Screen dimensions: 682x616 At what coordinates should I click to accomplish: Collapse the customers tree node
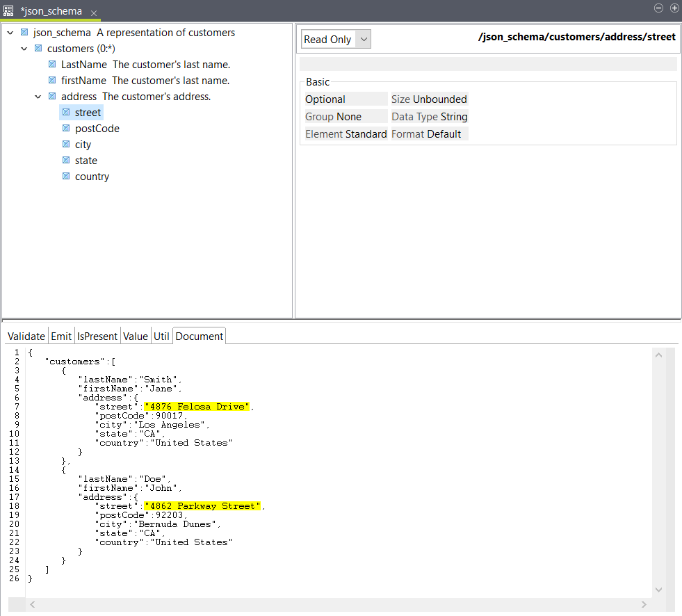coord(24,49)
